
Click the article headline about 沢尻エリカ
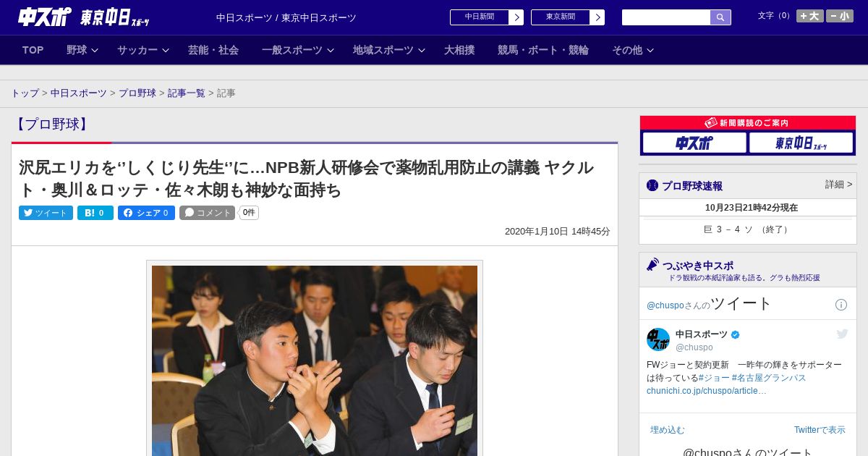(x=307, y=179)
